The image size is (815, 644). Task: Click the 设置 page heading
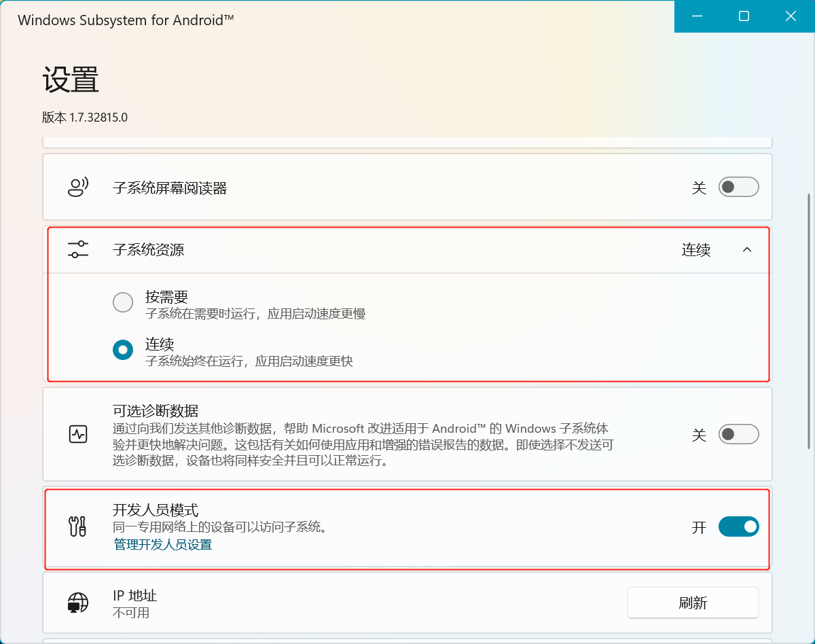(x=71, y=79)
